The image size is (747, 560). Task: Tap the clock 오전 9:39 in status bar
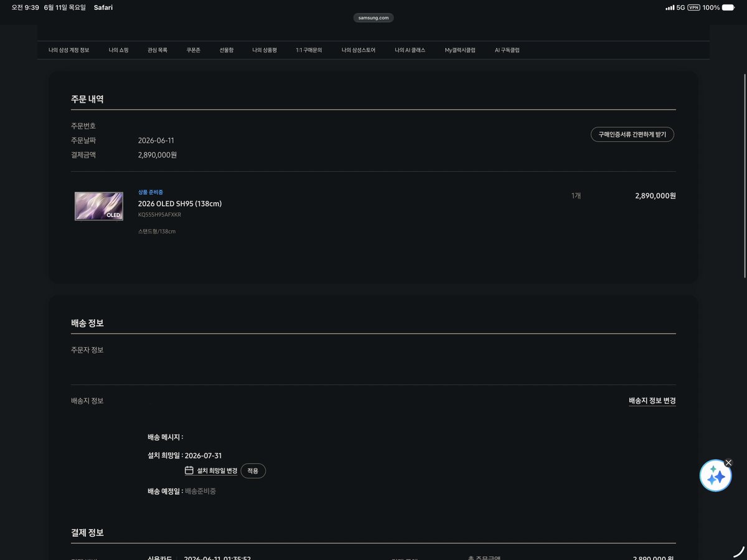(25, 7)
